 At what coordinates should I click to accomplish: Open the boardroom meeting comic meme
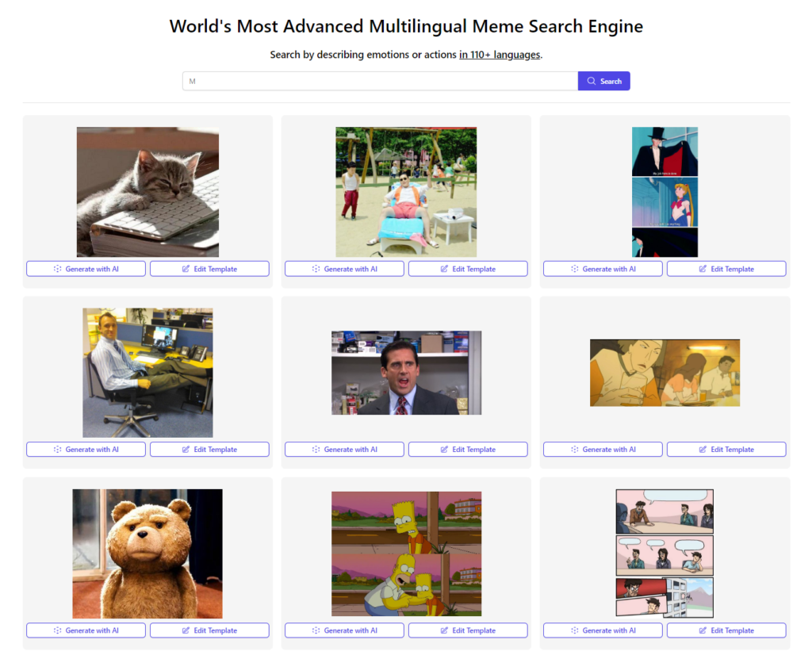[x=665, y=553]
